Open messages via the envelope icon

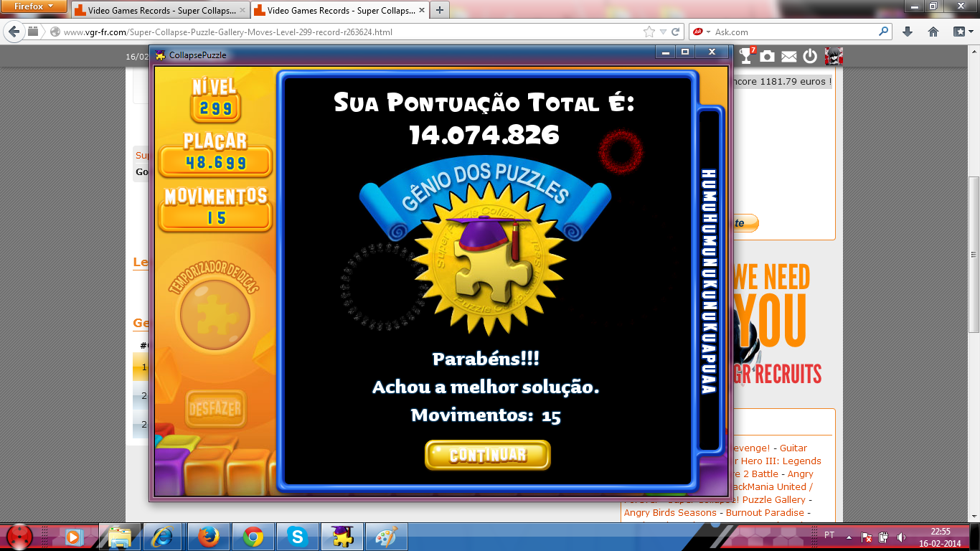788,56
